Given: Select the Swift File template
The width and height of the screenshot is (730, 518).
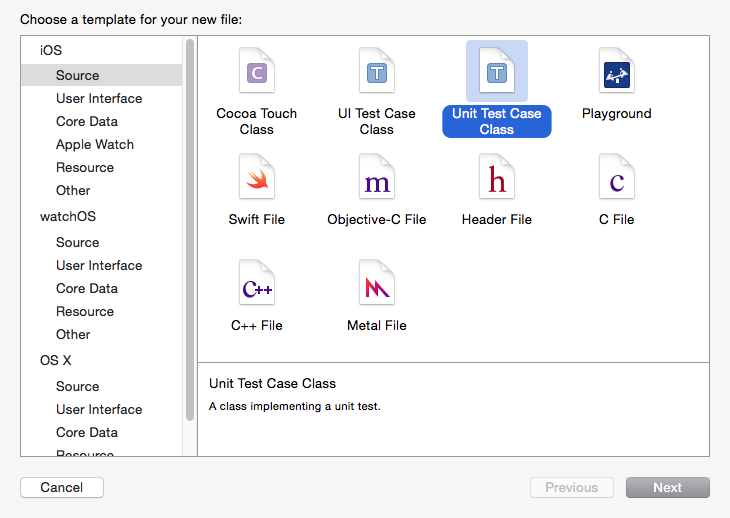Looking at the screenshot, I should point(257,177).
